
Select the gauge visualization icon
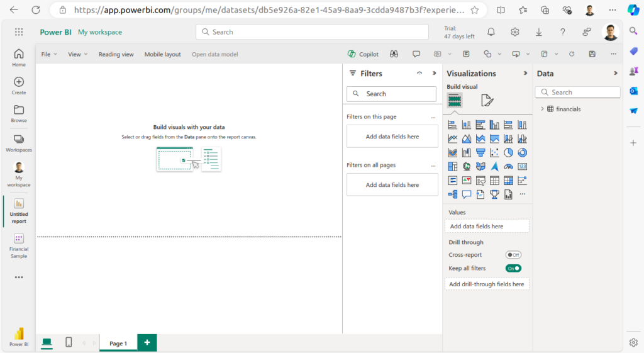pos(508,167)
